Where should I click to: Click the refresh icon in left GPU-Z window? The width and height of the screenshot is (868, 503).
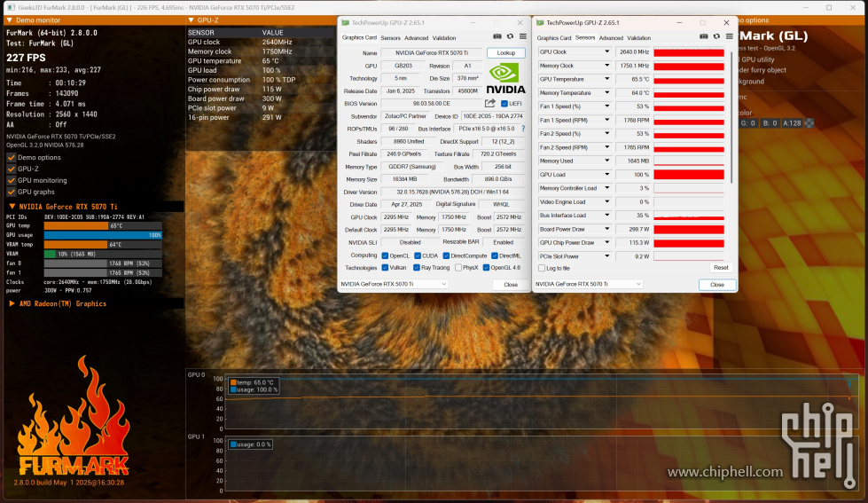[511, 36]
